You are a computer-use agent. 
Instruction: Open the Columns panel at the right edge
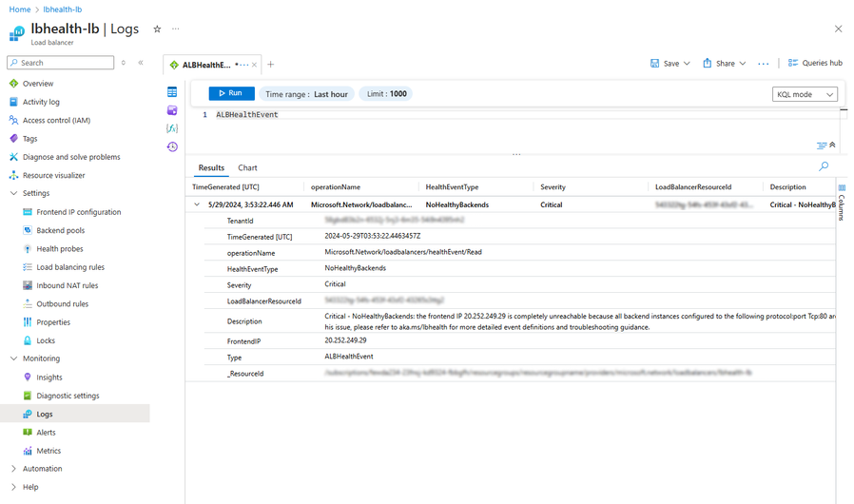(x=842, y=203)
